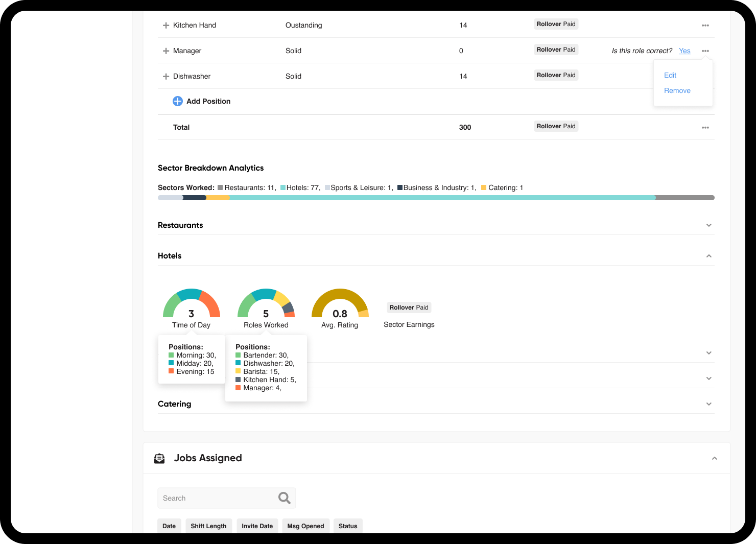Open the Manager row three-dot menu
This screenshot has width=756, height=544.
click(x=705, y=51)
